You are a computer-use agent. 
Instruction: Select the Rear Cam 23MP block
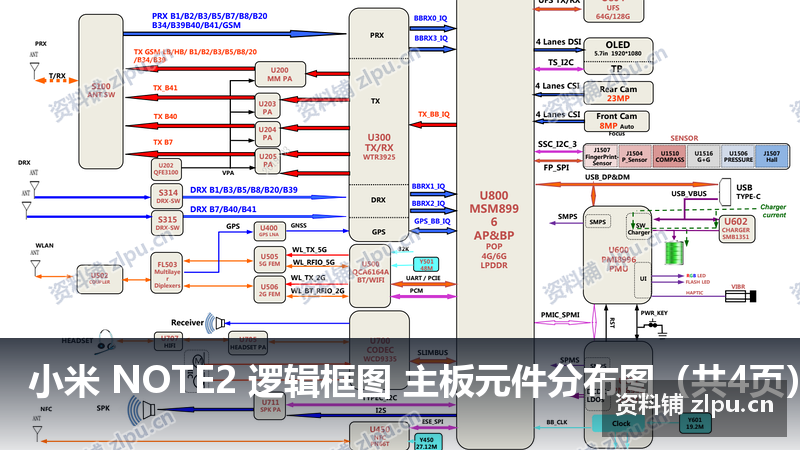click(x=618, y=93)
